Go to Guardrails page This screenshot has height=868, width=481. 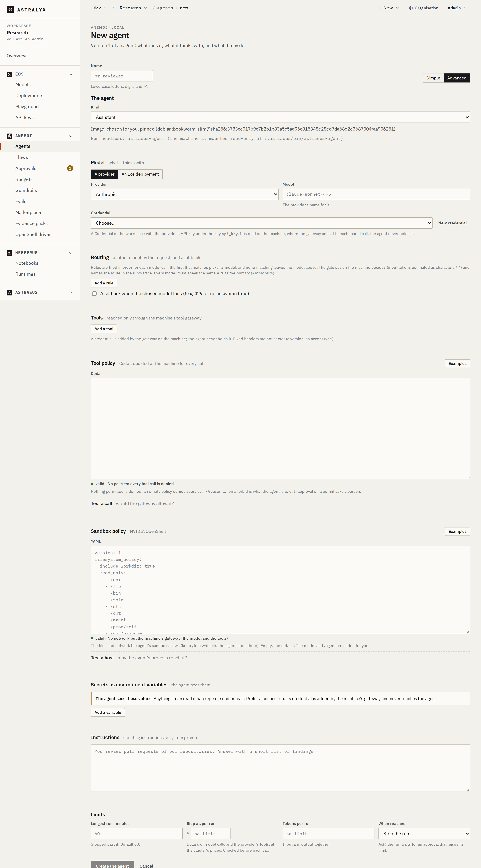(x=40, y=190)
